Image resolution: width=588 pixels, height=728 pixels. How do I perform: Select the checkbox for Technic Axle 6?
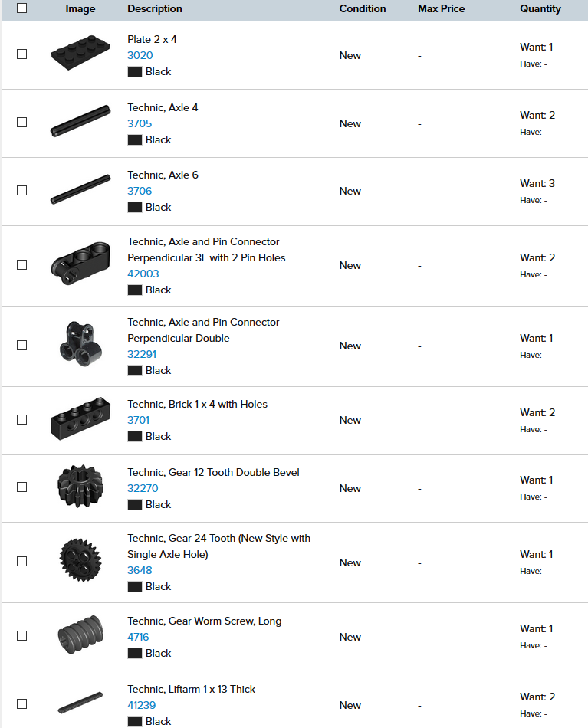[21, 190]
